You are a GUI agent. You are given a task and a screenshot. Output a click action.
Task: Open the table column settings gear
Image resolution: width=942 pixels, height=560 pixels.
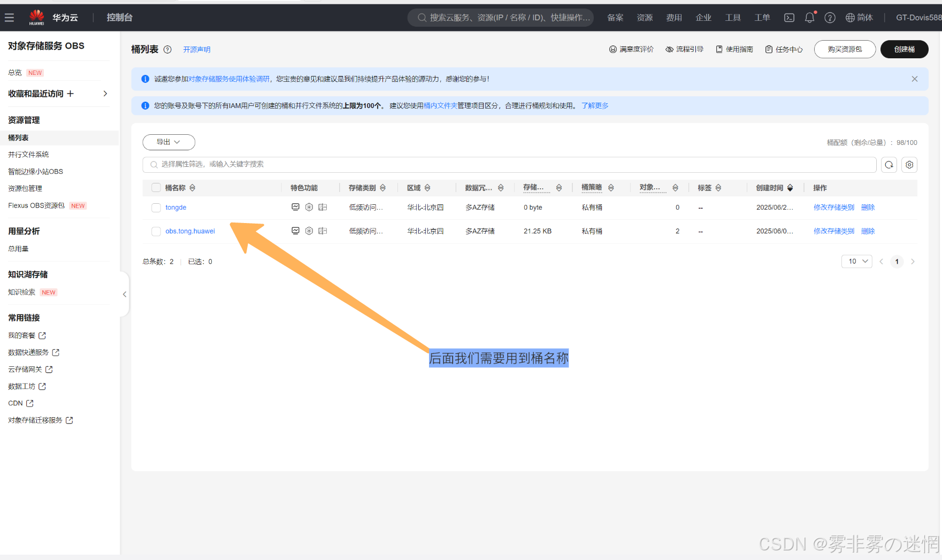coord(909,165)
